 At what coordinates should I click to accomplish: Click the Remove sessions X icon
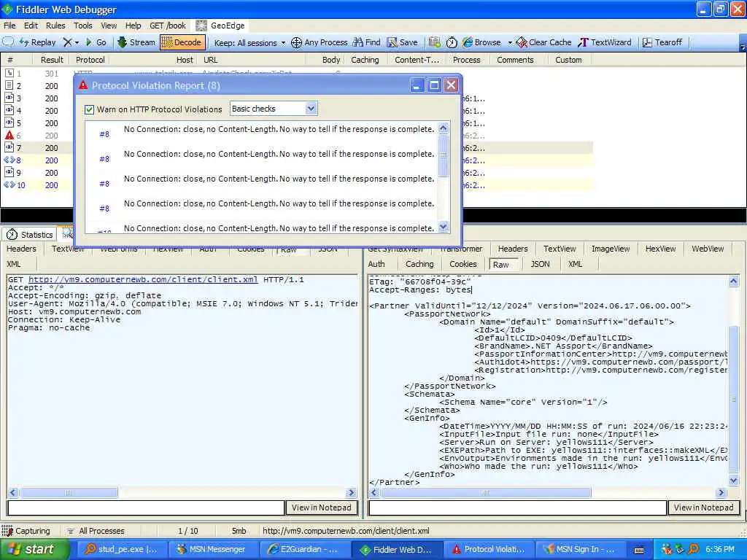[67, 42]
